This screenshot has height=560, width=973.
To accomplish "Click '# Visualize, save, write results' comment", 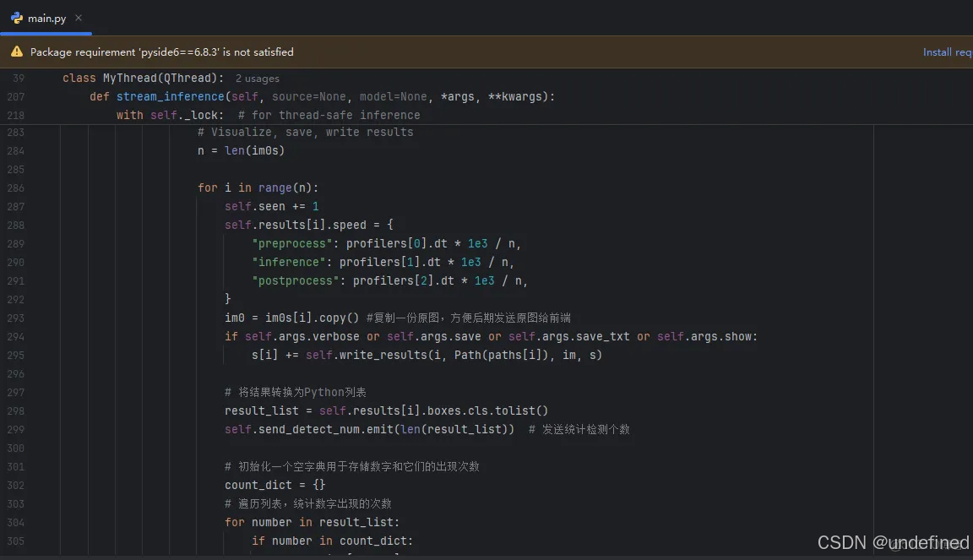I will pos(305,132).
